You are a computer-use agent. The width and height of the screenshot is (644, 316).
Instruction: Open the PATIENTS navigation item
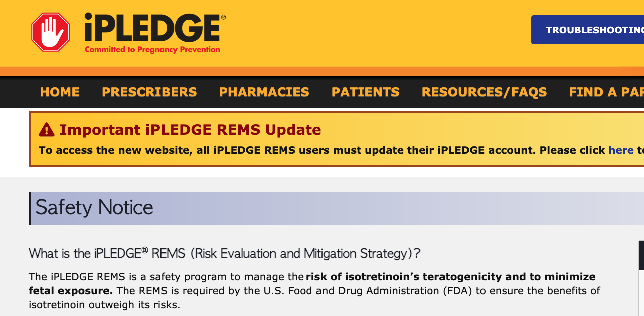coord(365,92)
